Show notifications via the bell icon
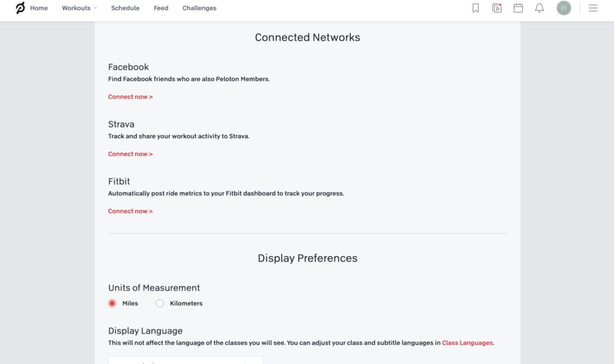 540,8
